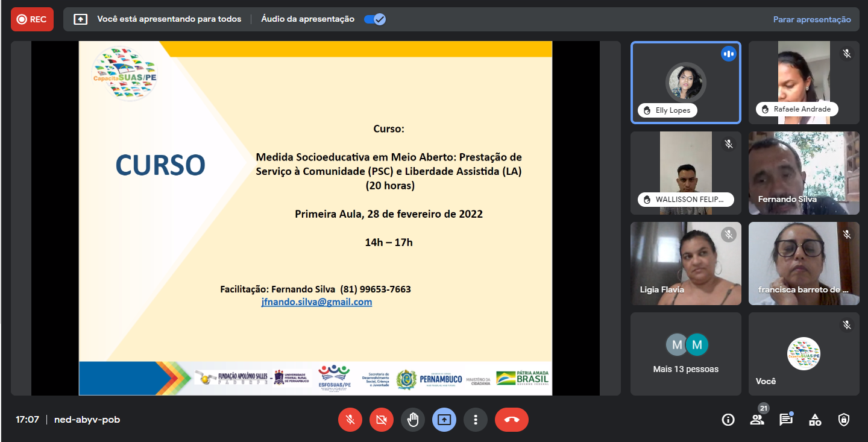This screenshot has width=868, height=442.
Task: Open the chat messages panel
Action: 786,420
